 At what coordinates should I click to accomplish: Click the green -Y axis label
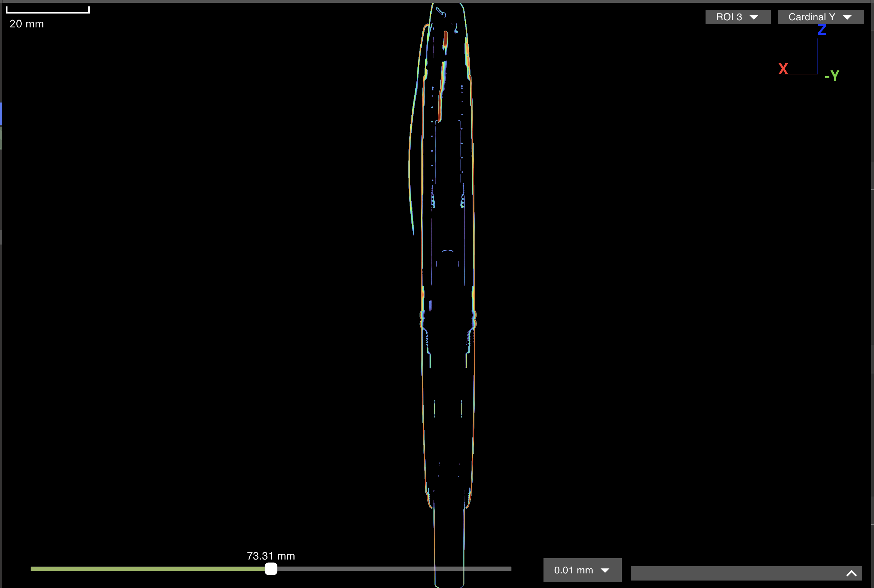[x=832, y=76]
